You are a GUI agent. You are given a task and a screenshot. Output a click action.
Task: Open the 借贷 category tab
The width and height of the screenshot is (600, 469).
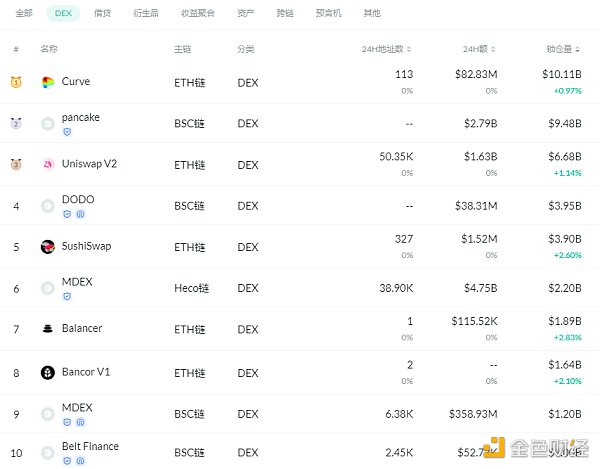click(102, 14)
